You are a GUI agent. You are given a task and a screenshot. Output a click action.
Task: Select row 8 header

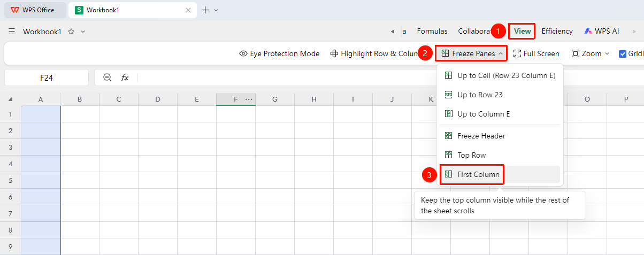10,230
